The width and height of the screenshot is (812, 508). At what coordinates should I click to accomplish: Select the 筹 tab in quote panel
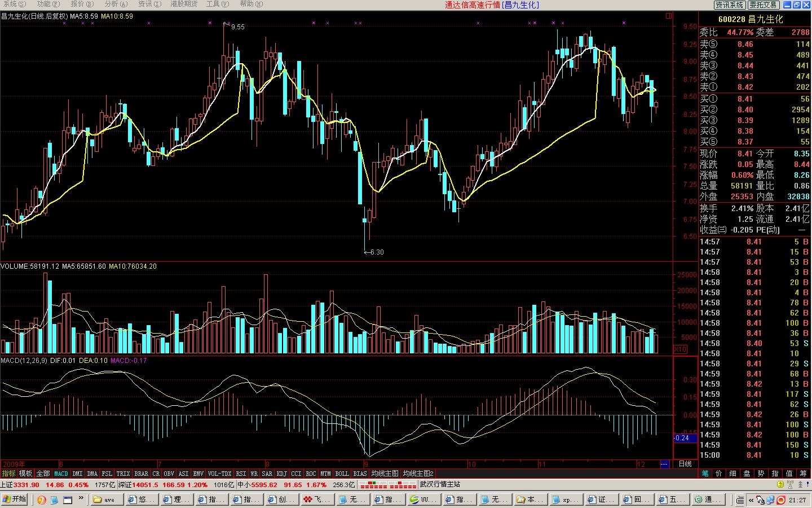[x=804, y=474]
